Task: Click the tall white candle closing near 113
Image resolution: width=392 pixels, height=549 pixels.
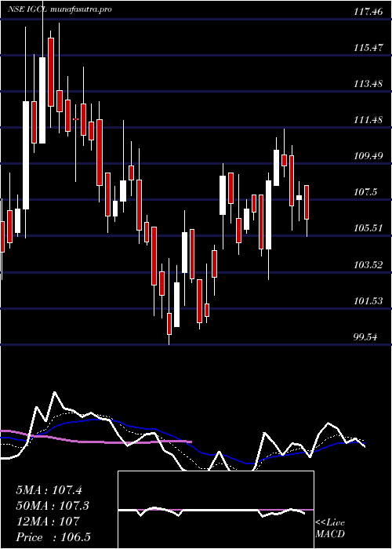Action: 26,155
